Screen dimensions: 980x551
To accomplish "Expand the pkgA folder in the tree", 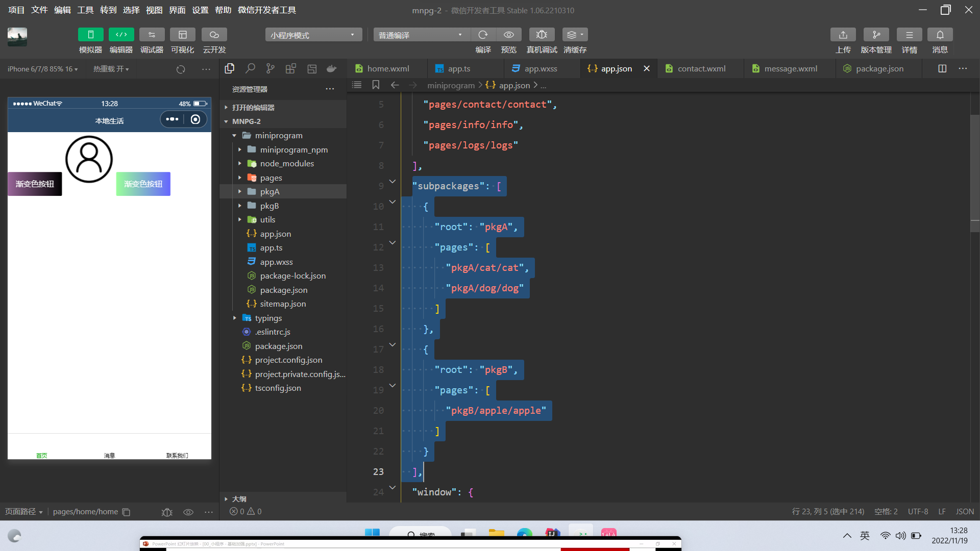I will click(269, 192).
